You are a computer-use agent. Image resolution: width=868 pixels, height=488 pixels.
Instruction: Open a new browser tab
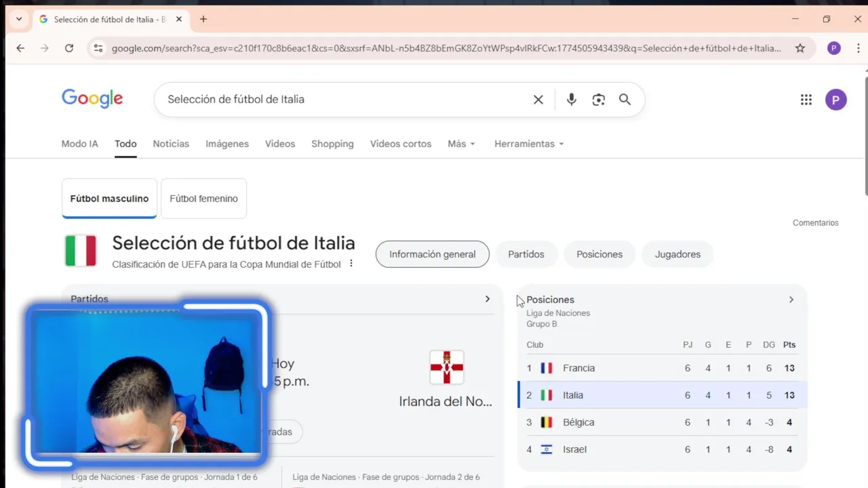203,19
